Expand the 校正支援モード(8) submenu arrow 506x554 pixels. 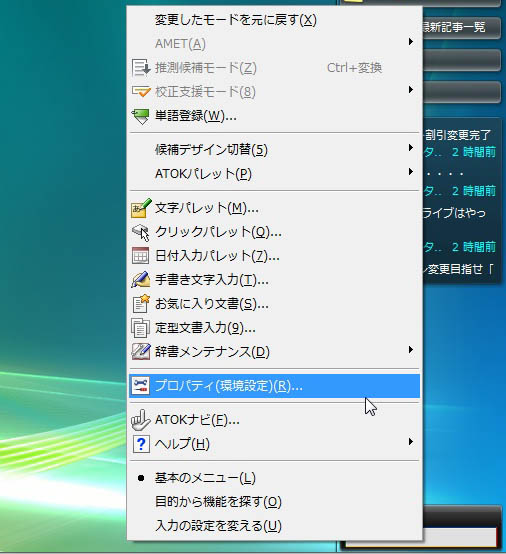pos(411,89)
